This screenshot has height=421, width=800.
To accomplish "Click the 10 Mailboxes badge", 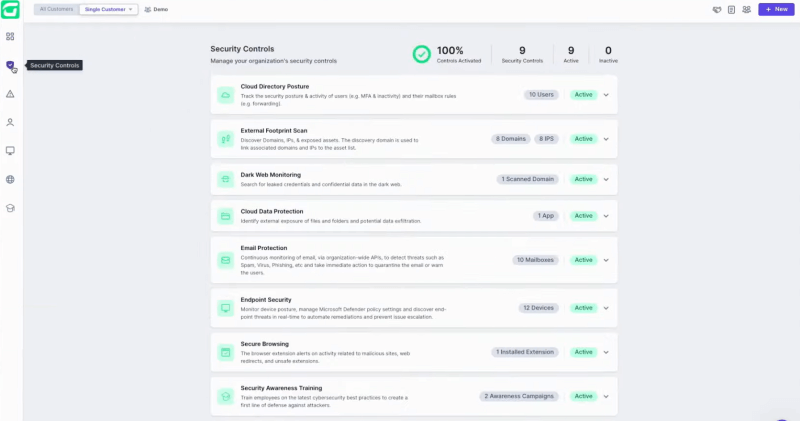I will click(x=535, y=260).
